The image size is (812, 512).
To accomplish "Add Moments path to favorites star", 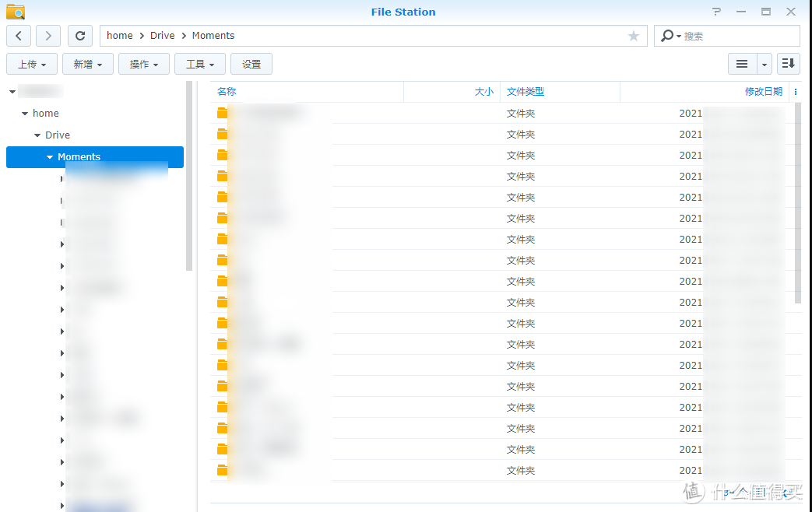I will coord(634,36).
